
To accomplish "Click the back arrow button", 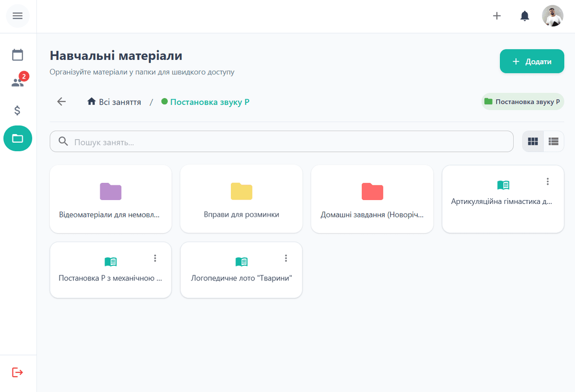I will coord(61,101).
